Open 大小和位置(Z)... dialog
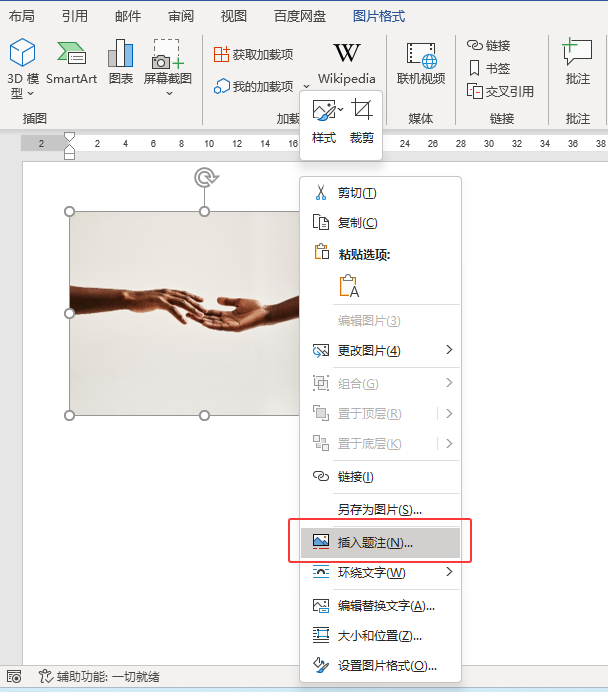The image size is (608, 692). tap(380, 636)
